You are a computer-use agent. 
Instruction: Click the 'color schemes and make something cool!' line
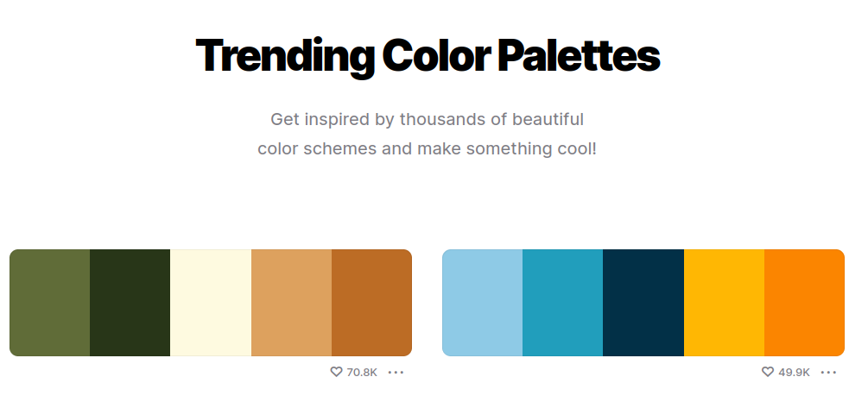[427, 148]
